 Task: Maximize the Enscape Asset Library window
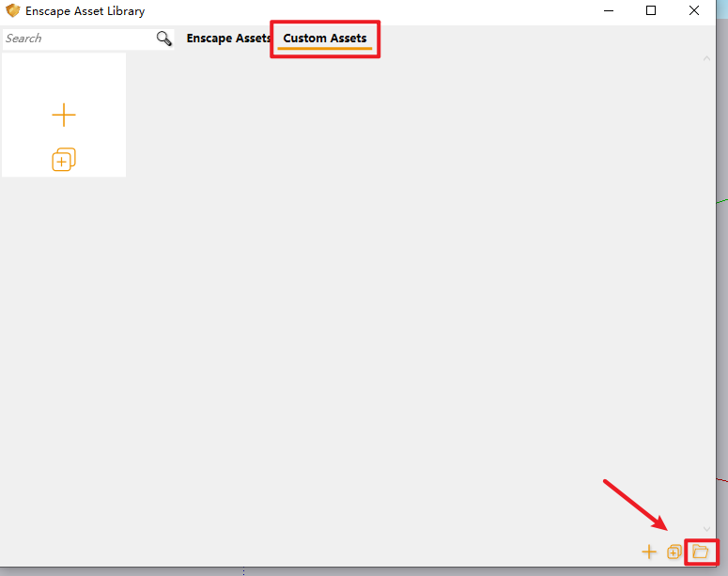(651, 11)
